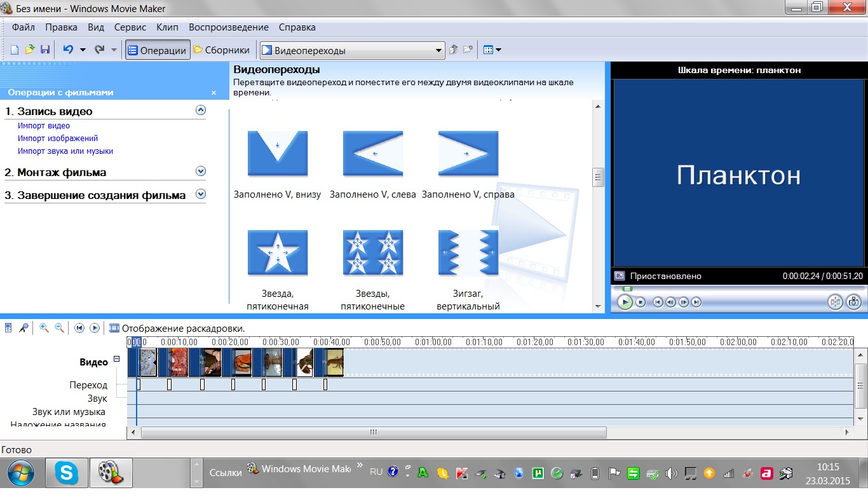
Task: Click the timeline horizontal scrollbar thumb
Action: 374,432
